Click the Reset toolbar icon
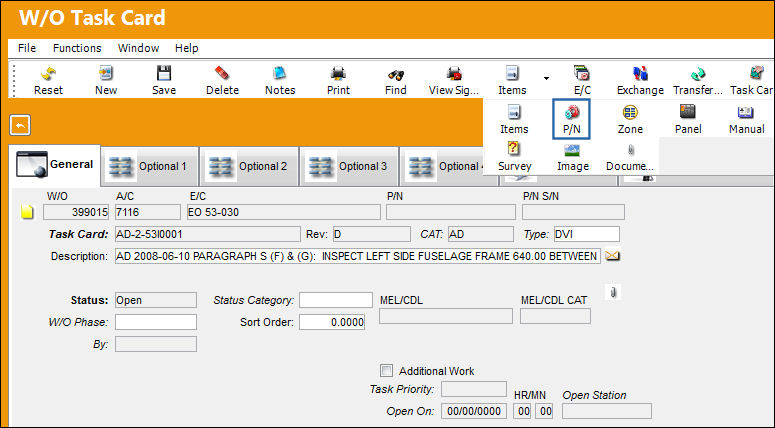 pos(48,80)
